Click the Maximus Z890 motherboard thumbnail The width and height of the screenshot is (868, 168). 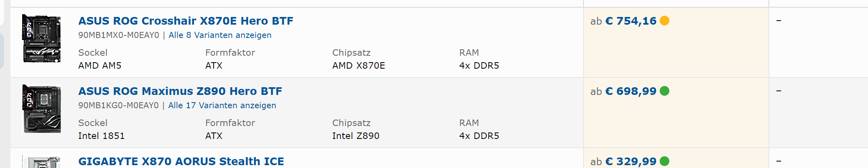coord(42,109)
